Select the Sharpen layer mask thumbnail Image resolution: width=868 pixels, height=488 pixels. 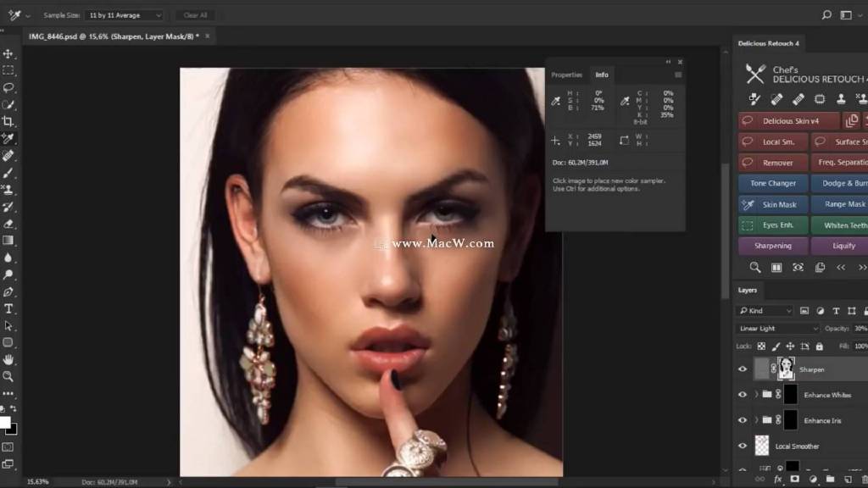(x=787, y=369)
